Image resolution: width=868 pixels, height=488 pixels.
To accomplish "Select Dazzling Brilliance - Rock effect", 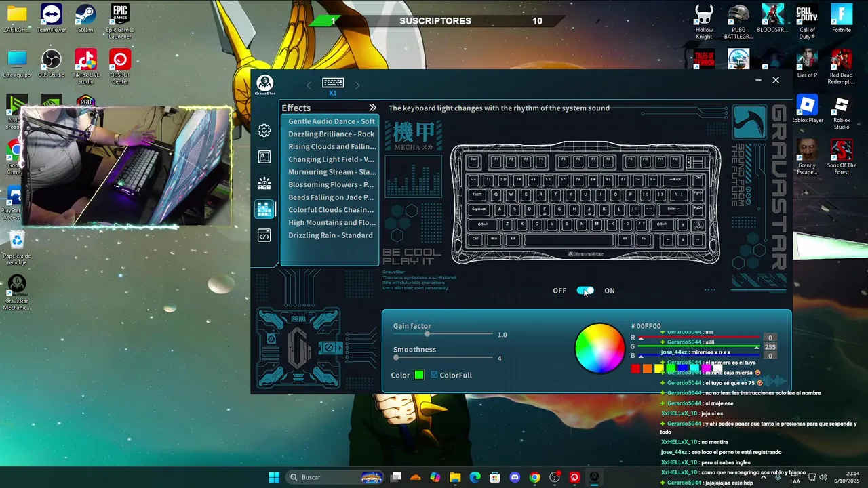I will click(331, 134).
